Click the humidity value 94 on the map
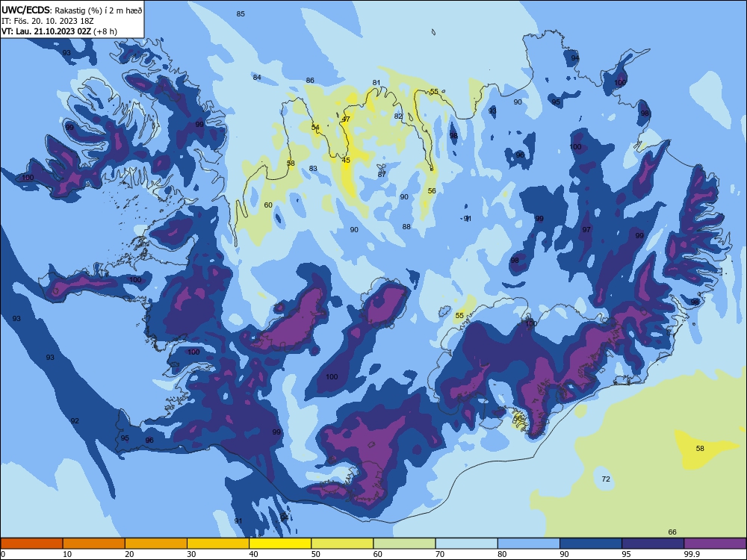Viewport: 747px width, 560px height. point(575,58)
